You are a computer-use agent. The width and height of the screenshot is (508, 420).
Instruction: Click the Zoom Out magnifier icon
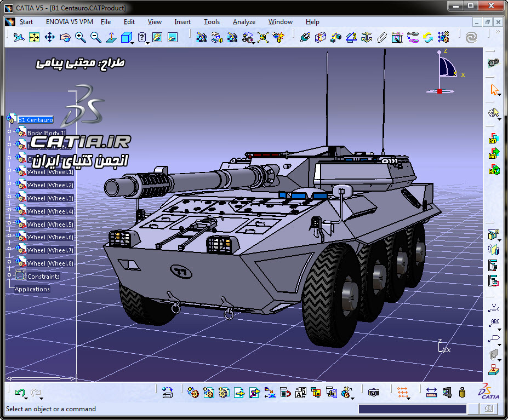96,37
